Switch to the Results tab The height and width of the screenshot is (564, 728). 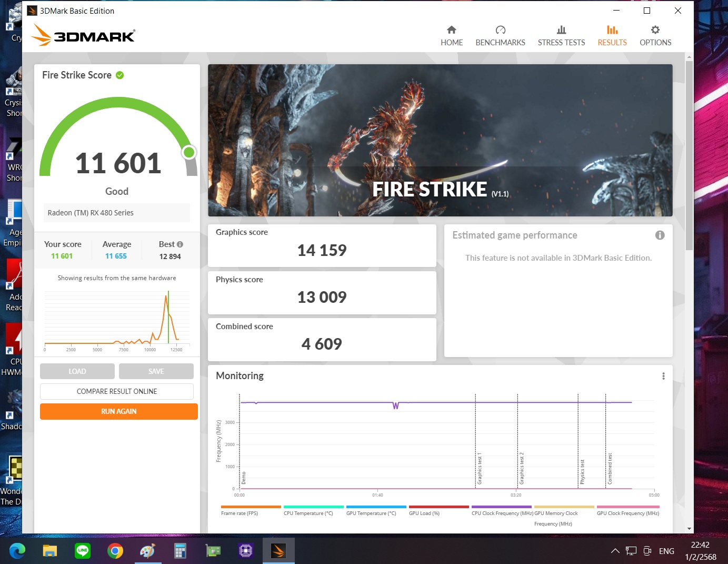[612, 36]
